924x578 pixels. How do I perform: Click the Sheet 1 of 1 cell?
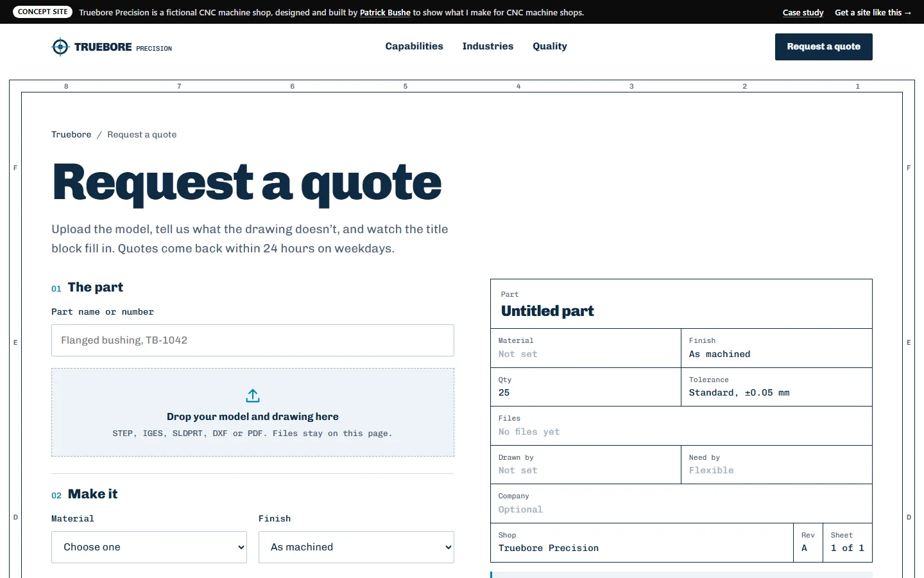click(x=848, y=543)
